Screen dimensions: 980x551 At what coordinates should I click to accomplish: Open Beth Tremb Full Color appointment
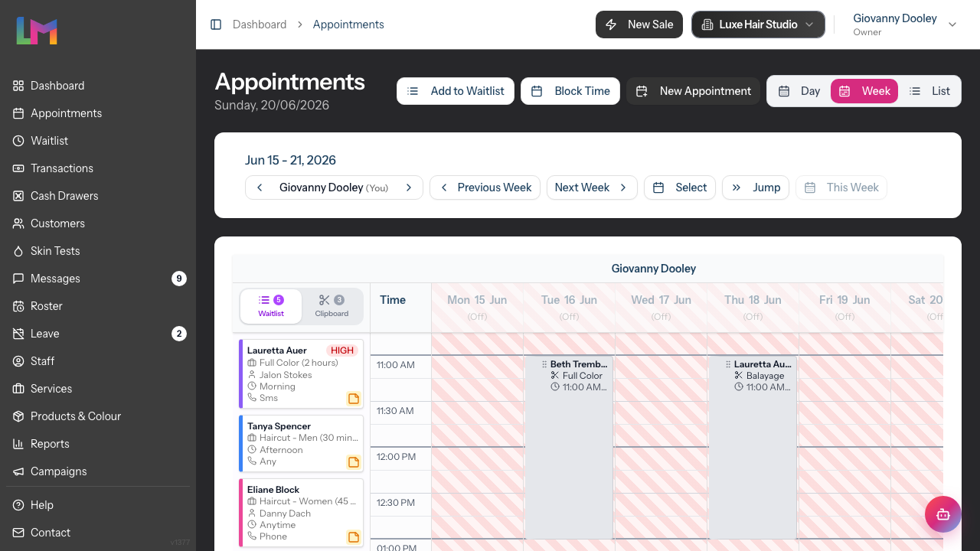[569, 448]
